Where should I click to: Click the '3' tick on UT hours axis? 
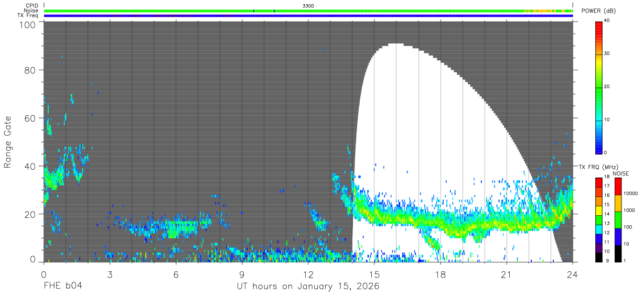(110, 274)
